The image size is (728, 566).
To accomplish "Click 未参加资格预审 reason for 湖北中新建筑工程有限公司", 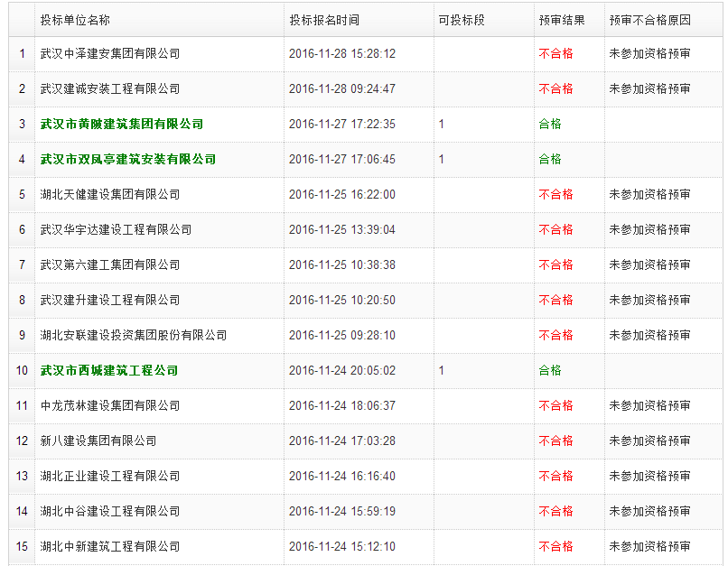I will coord(649,546).
